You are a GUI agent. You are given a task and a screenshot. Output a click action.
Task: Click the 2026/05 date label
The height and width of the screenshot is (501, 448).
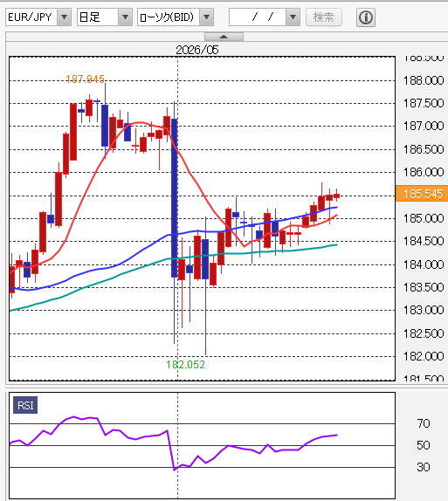[x=197, y=50]
